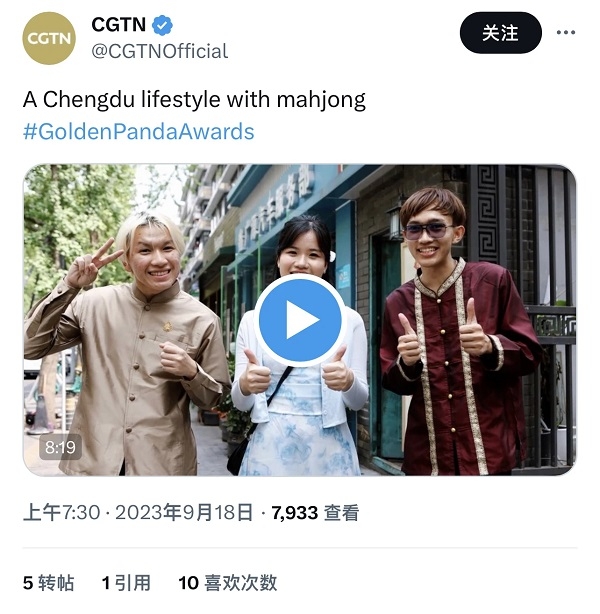Image resolution: width=600 pixels, height=614 pixels.
Task: Follow CGTN with the 关注 button
Action: [500, 33]
